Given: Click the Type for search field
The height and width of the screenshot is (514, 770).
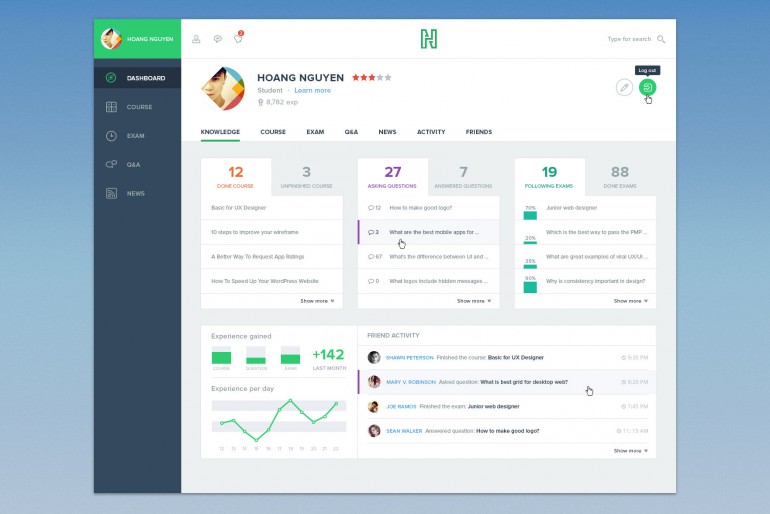Looking at the screenshot, I should tap(628, 39).
